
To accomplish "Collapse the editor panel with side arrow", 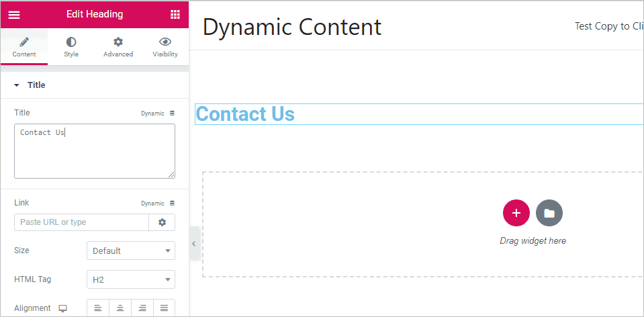I will 193,244.
